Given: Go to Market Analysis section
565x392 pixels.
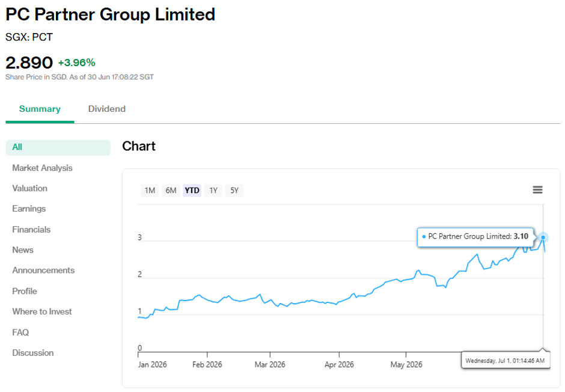Looking at the screenshot, I should 42,168.
